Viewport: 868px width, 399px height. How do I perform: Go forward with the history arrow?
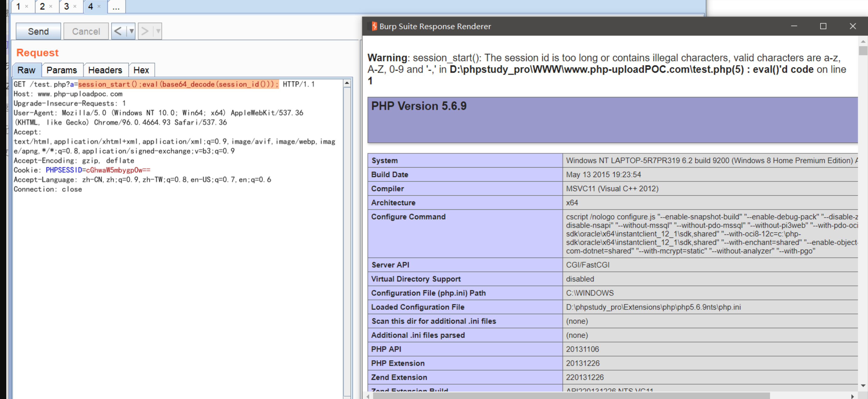pyautogui.click(x=145, y=31)
